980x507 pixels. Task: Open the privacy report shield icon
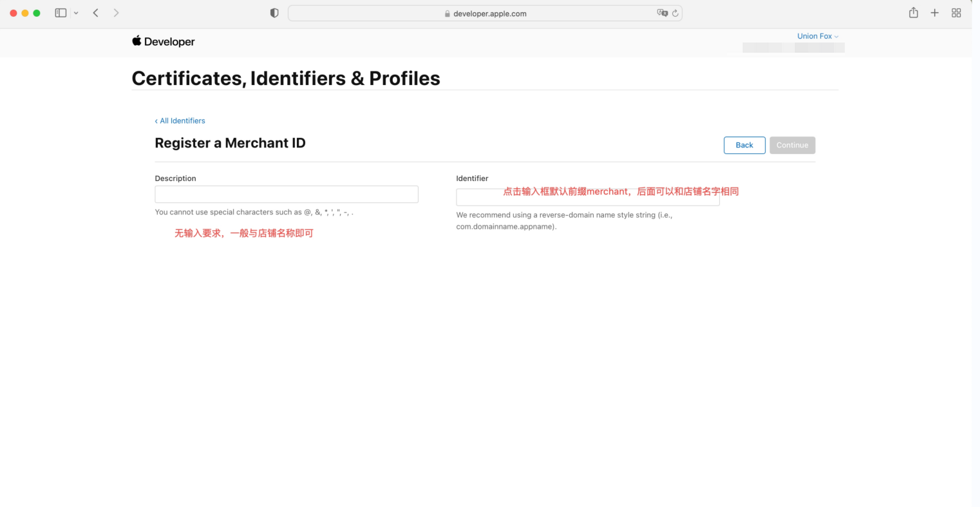pos(274,13)
